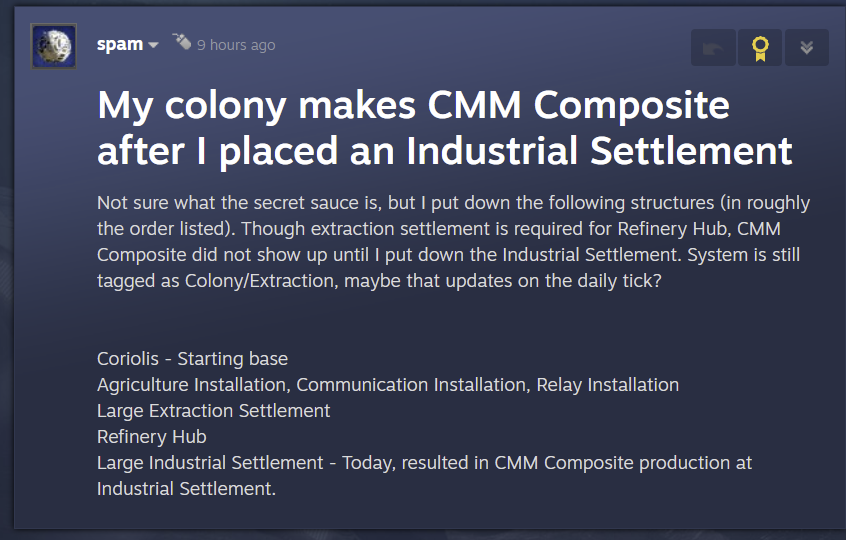Open the dropdown arrow next to spam
846x540 pixels.
pyautogui.click(x=153, y=45)
